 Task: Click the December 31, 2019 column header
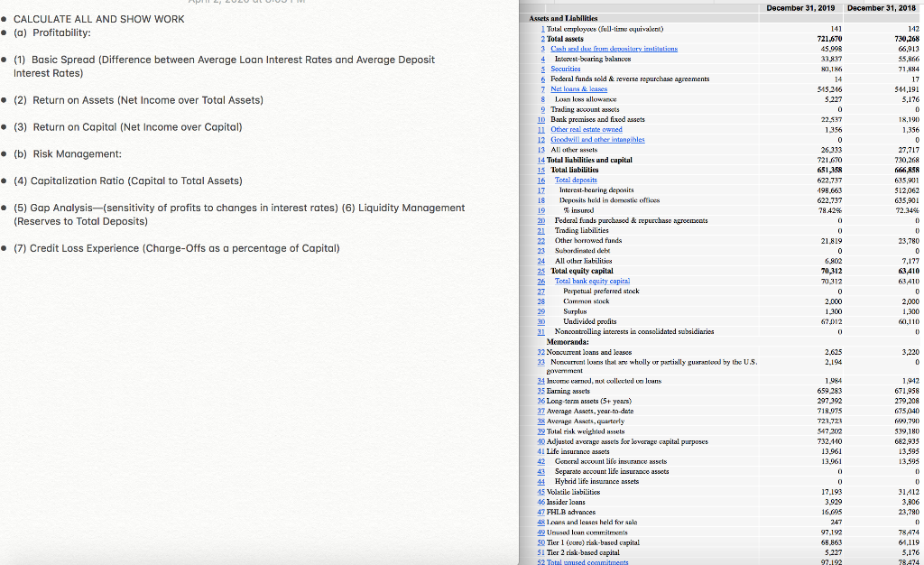coord(800,8)
